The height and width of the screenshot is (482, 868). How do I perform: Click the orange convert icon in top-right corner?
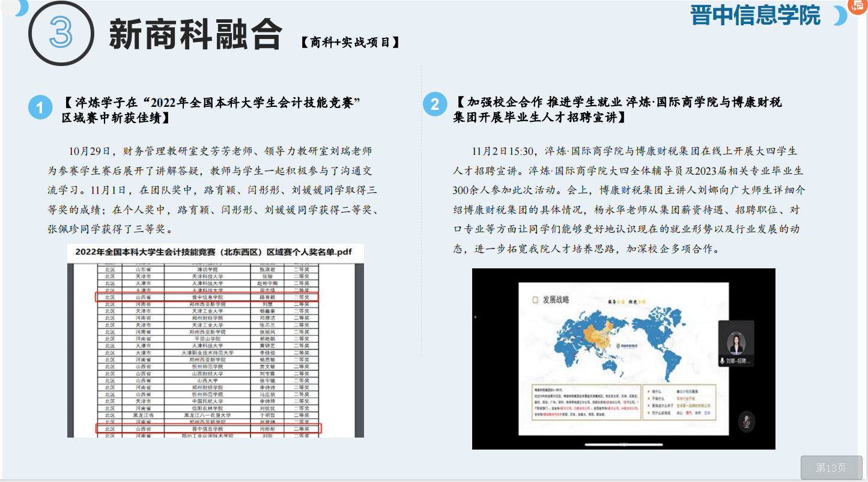coord(857,5)
